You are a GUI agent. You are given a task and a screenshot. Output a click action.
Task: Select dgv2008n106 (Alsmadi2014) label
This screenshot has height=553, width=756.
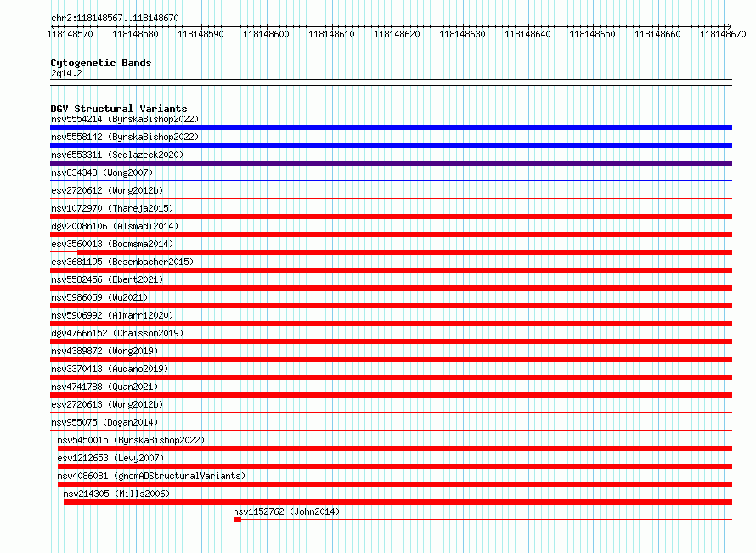(x=115, y=226)
